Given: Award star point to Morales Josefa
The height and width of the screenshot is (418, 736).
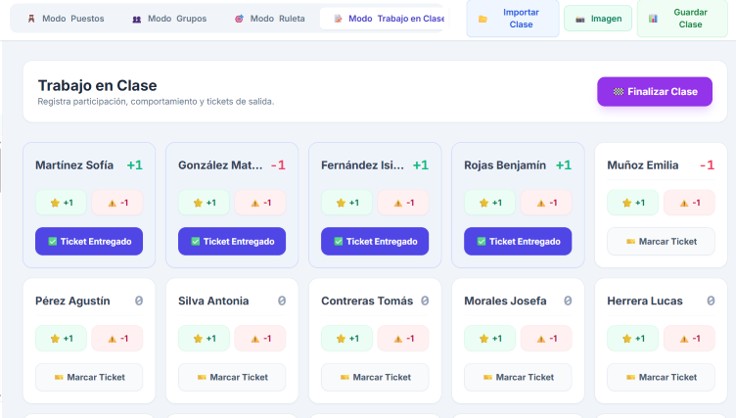Looking at the screenshot, I should coord(490,338).
